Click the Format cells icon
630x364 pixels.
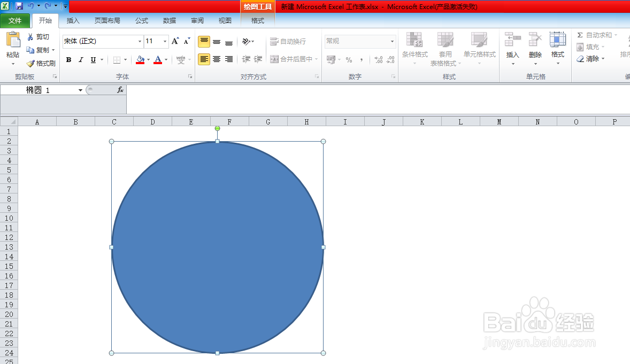[558, 40]
